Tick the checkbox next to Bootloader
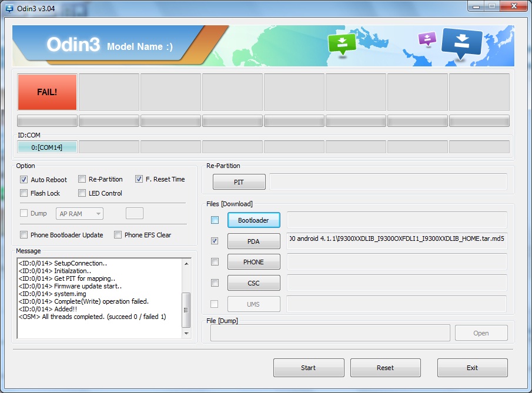Screen dimensions: 532x393 pos(215,220)
